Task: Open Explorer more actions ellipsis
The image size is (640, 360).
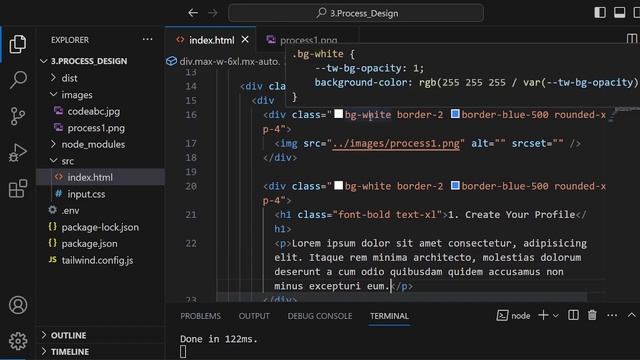Action: click(x=147, y=40)
